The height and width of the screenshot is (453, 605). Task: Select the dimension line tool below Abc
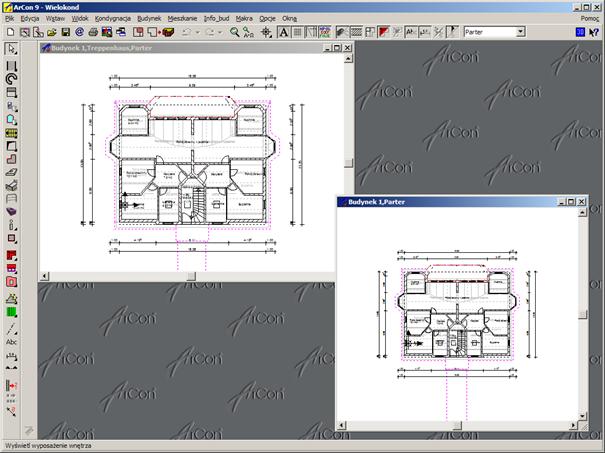[12, 356]
